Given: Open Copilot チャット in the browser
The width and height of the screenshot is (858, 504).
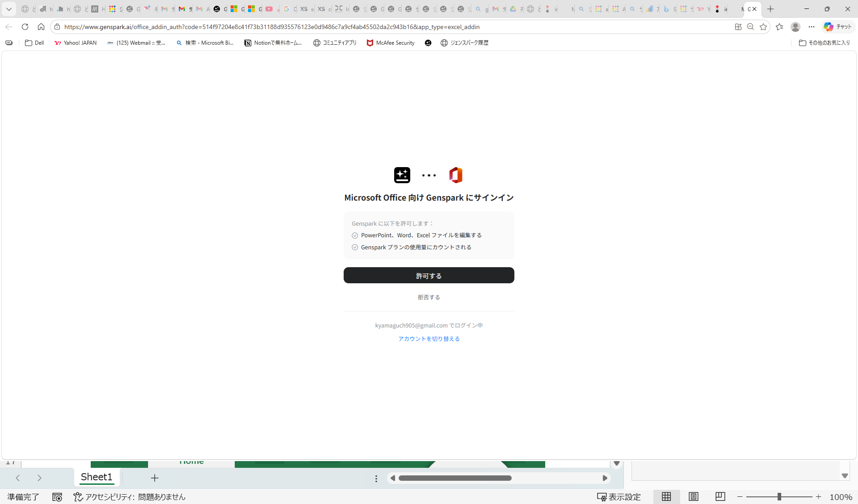Looking at the screenshot, I should pos(837,27).
